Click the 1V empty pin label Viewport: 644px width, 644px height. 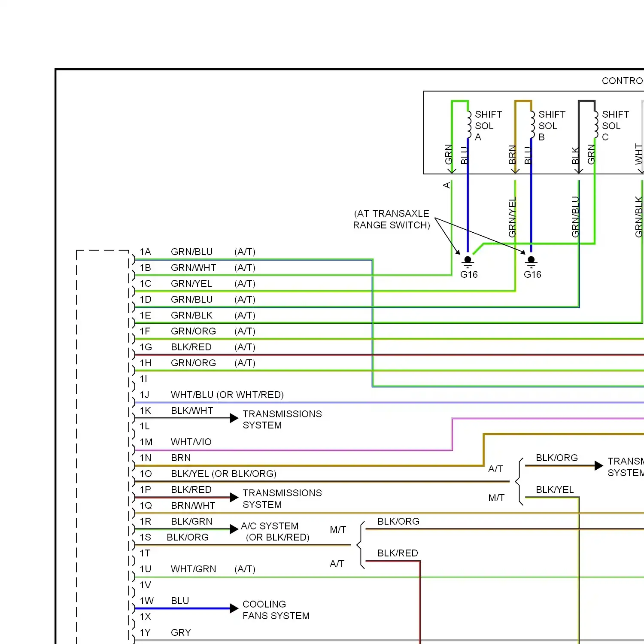click(x=145, y=585)
